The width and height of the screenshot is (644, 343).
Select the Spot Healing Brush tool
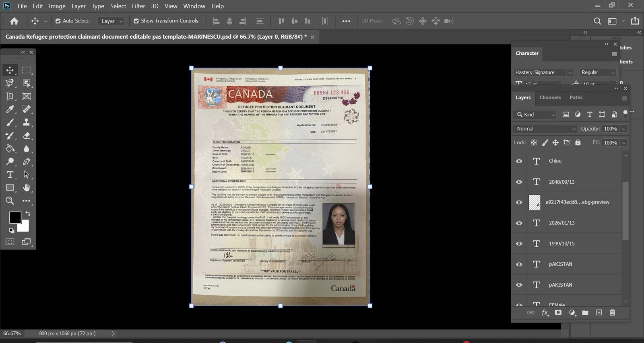coord(27,109)
